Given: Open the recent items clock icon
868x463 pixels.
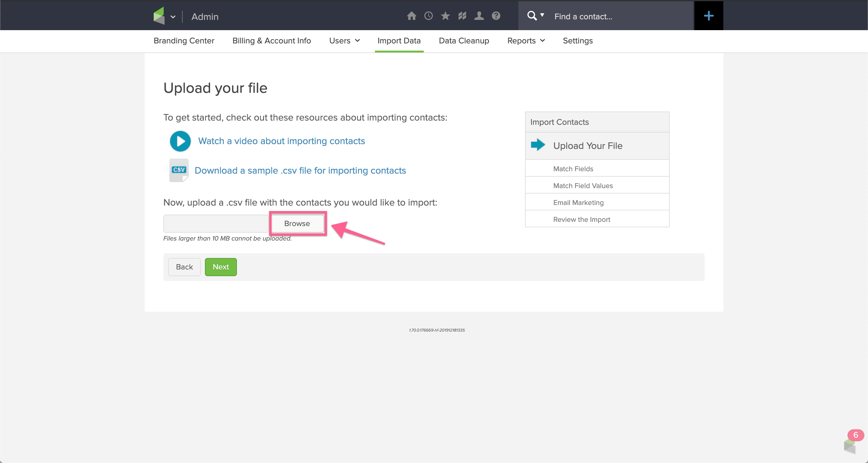Looking at the screenshot, I should 428,16.
